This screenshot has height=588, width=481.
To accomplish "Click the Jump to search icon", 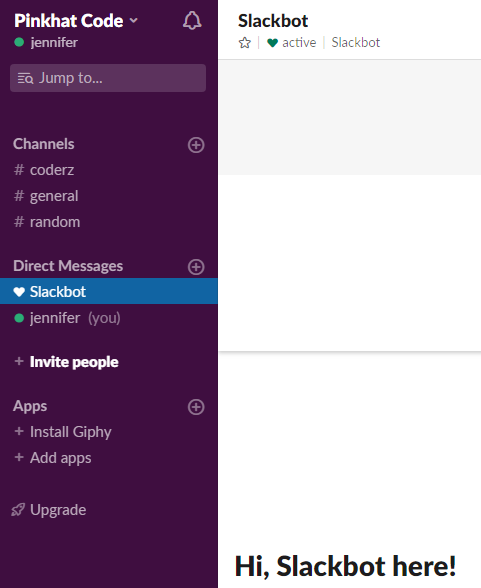I will pos(25,78).
